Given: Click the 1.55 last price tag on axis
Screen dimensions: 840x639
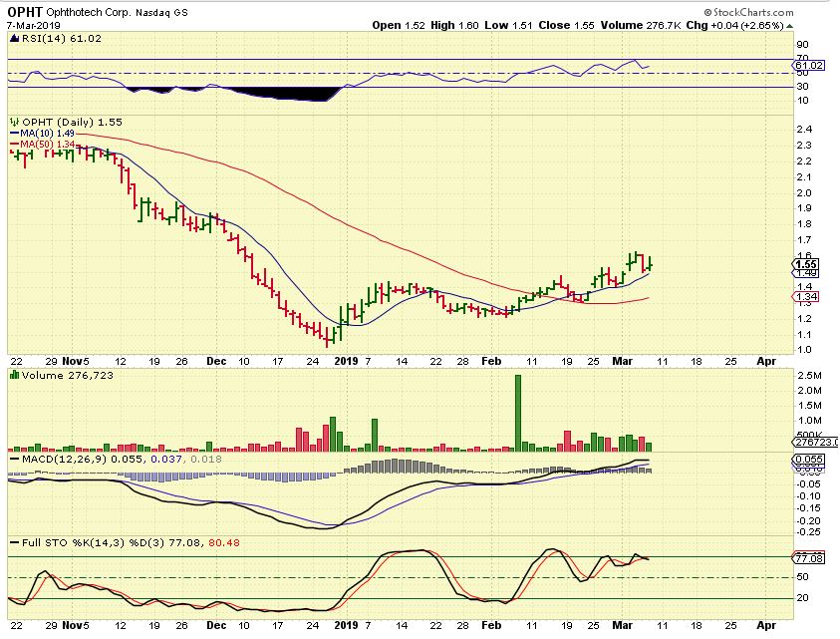Looking at the screenshot, I should tap(806, 264).
